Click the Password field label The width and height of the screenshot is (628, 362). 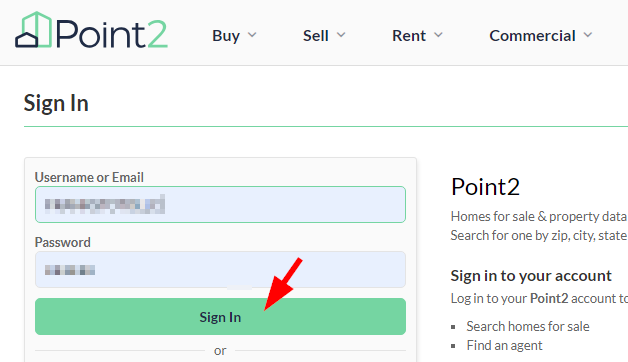click(62, 242)
